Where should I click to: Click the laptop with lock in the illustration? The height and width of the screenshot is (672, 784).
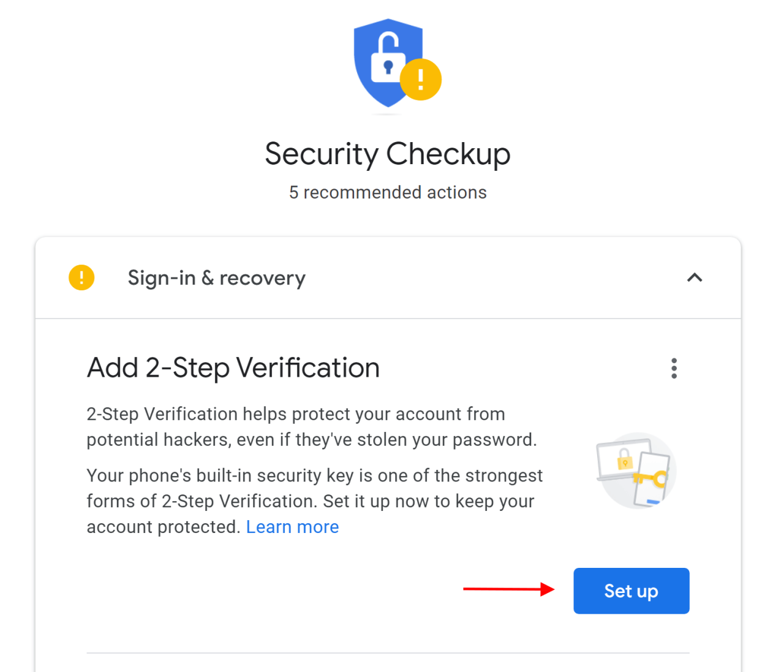(620, 458)
